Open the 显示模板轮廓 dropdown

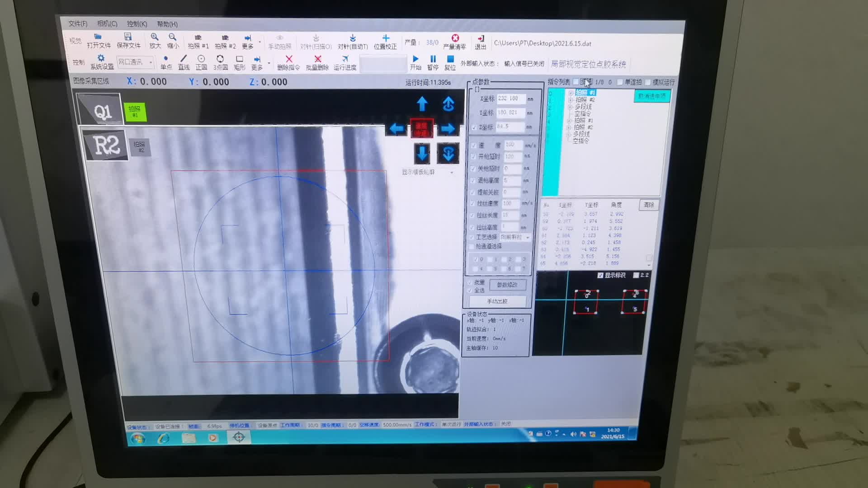[428, 172]
